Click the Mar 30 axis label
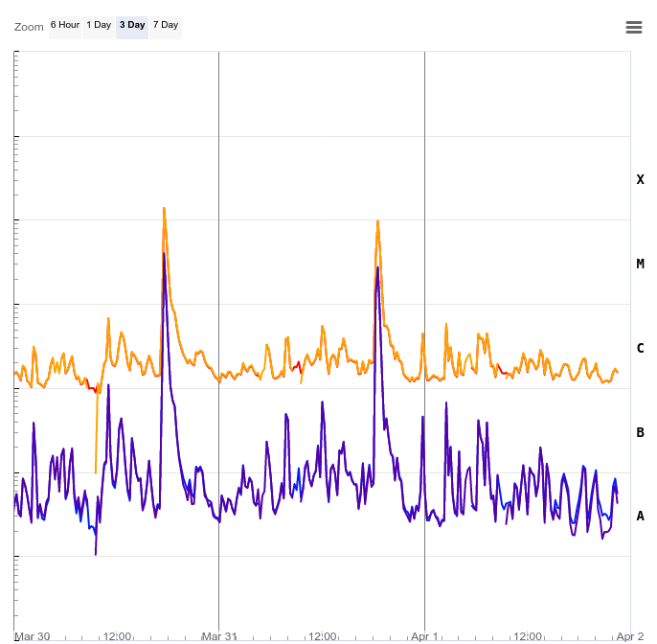Viewport: 657px width, 644px height. [x=33, y=636]
